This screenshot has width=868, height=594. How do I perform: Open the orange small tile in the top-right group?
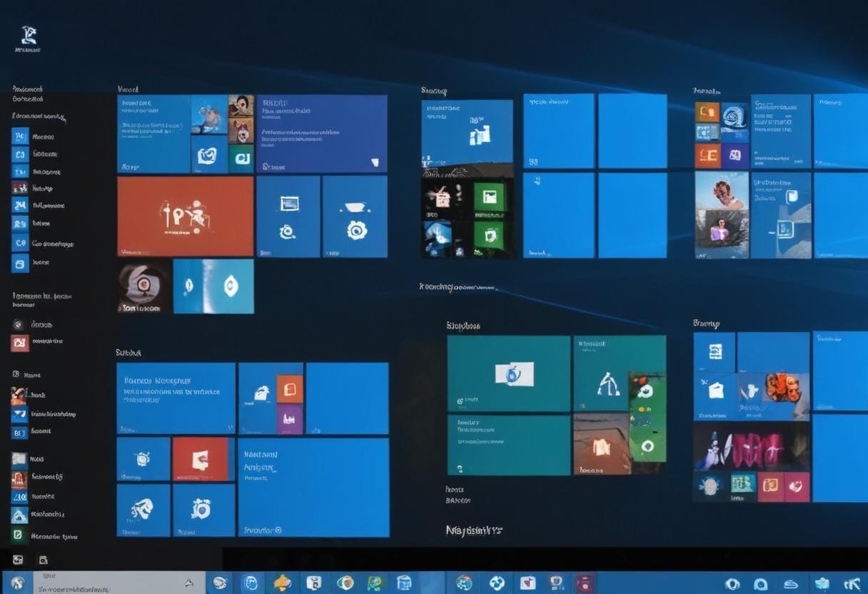tap(707, 112)
